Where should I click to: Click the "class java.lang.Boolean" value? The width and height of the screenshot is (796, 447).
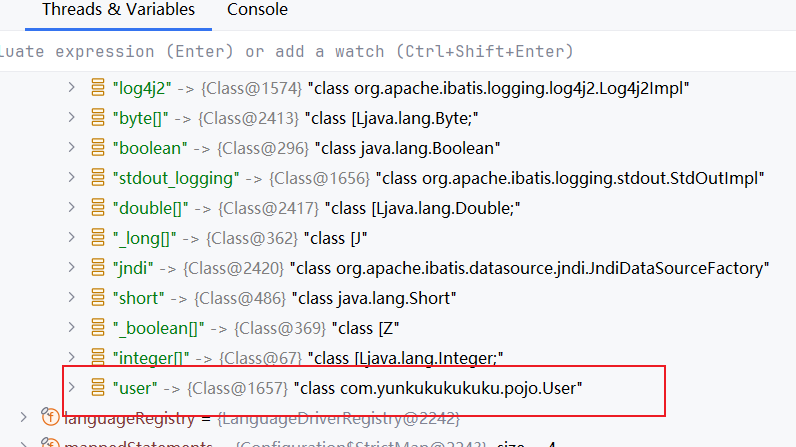tap(408, 148)
